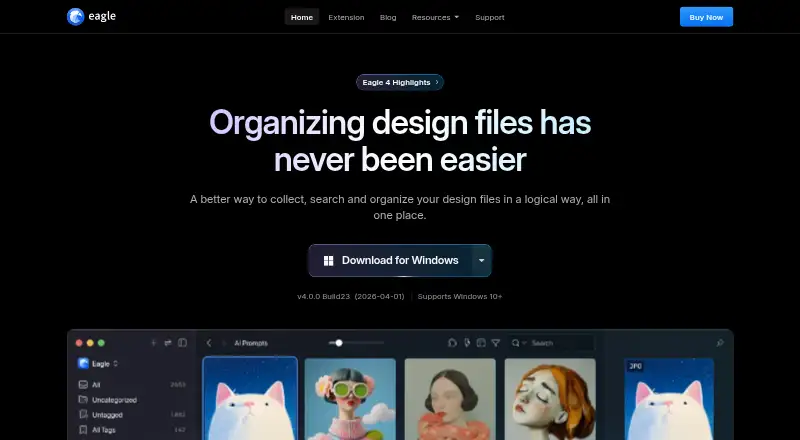The image size is (800, 440).
Task: Click the thumbnail size slider handle
Action: (x=339, y=343)
